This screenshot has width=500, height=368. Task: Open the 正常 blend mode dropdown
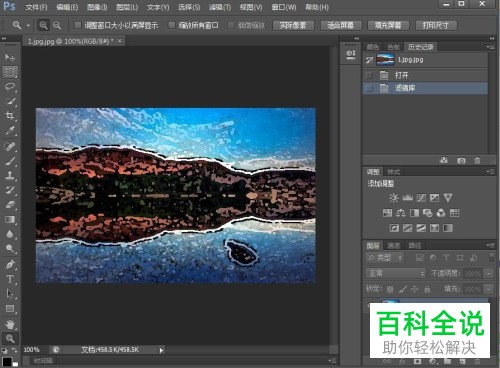click(x=396, y=273)
